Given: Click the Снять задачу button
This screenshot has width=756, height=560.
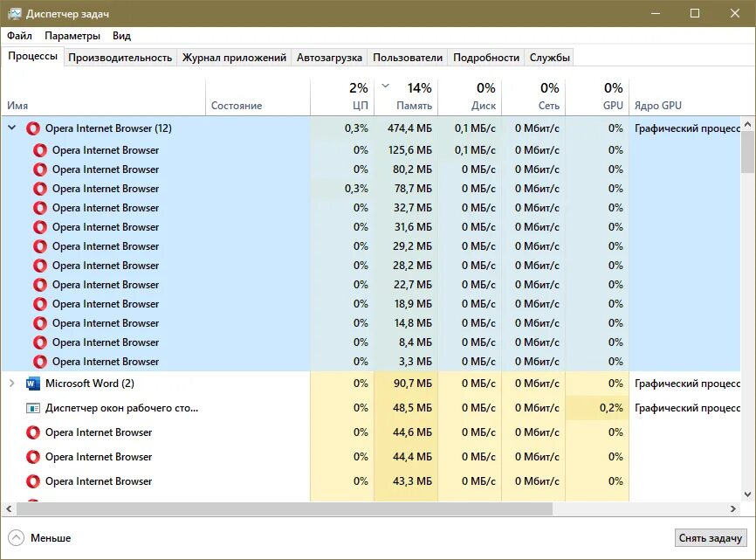Looking at the screenshot, I should coord(709,538).
